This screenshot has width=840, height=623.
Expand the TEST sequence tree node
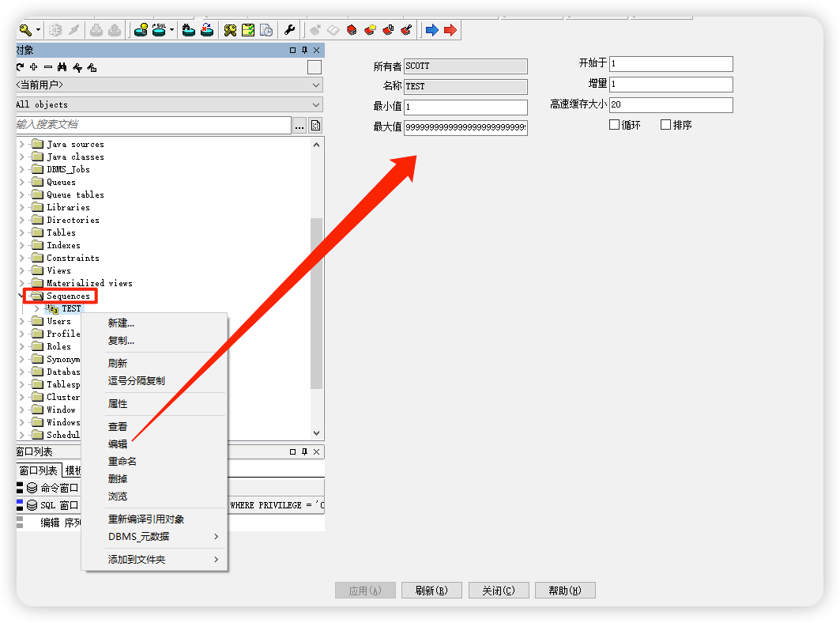point(36,308)
